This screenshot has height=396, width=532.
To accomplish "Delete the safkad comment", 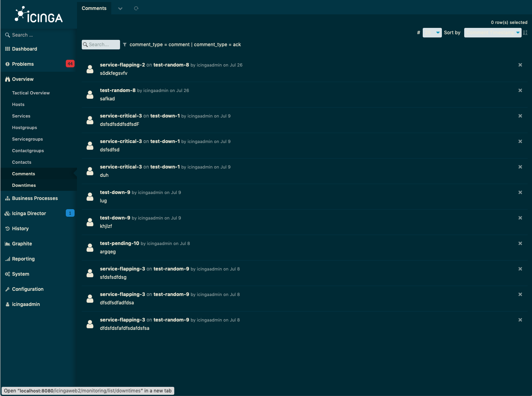I will pyautogui.click(x=520, y=90).
